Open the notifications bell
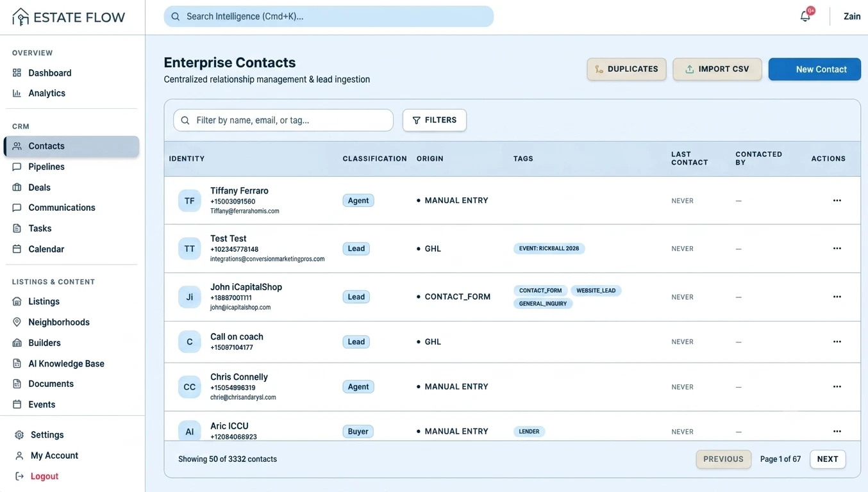This screenshot has width=868, height=492. click(805, 17)
